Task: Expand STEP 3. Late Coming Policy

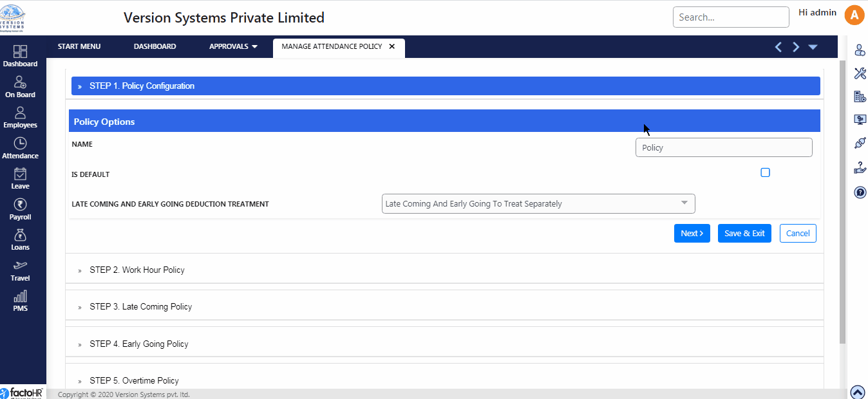Action: (x=141, y=307)
